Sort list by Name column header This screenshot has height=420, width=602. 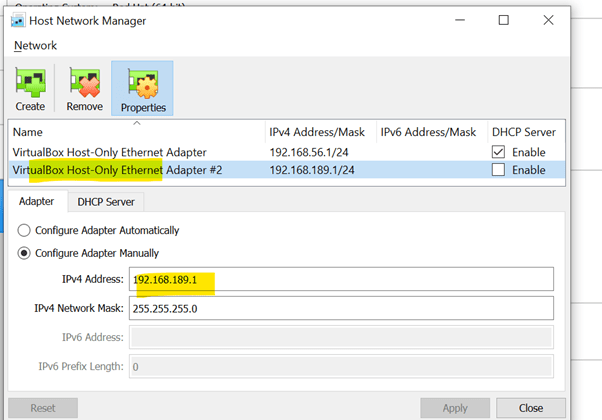[135, 132]
